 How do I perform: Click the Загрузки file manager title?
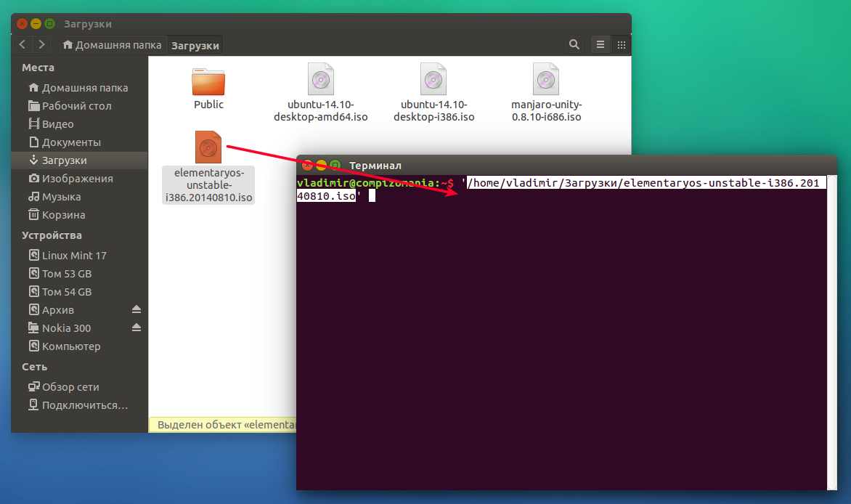coord(87,24)
